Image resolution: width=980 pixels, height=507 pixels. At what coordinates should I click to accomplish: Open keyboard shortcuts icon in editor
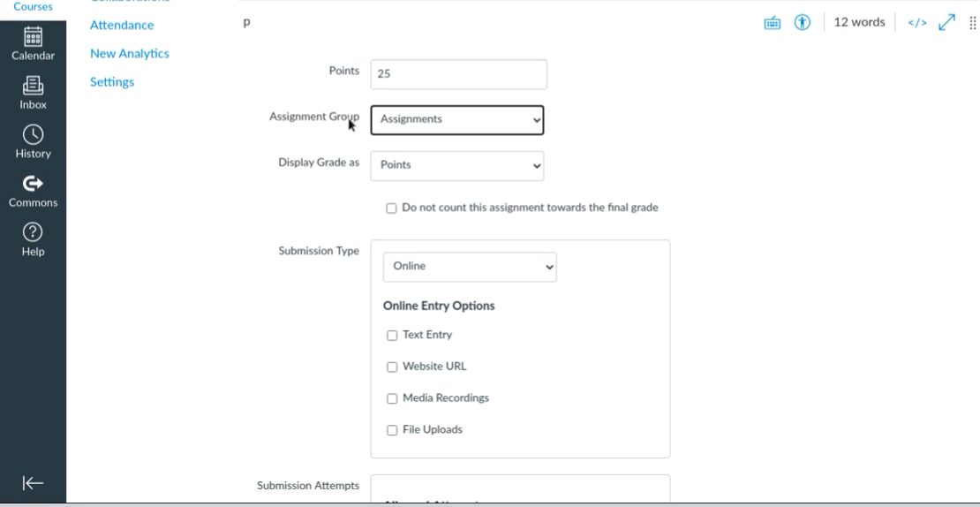(x=770, y=23)
